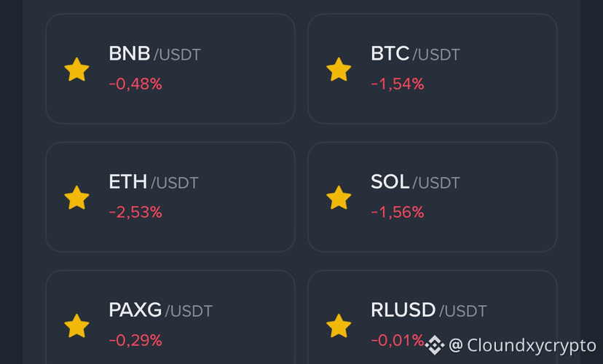Screen dimensions: 603x364
Task: Click the RLUSD -0,01% change value
Action: pyautogui.click(x=397, y=341)
